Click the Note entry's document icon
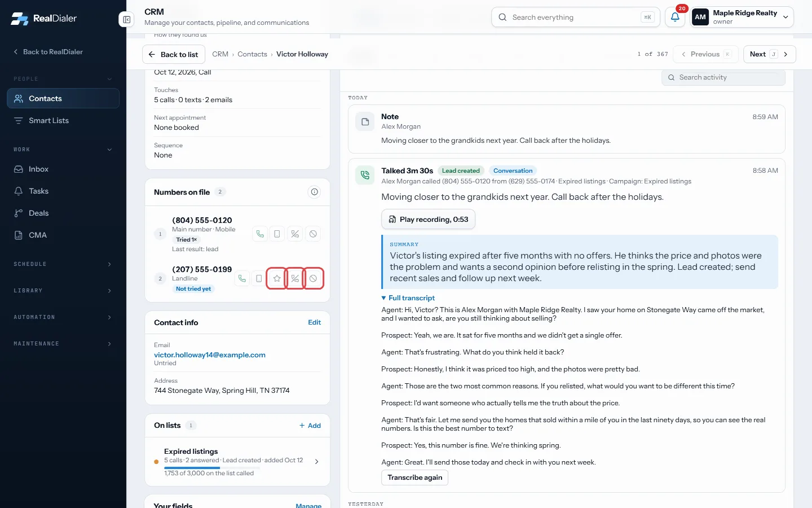The image size is (812, 508). pos(365,121)
